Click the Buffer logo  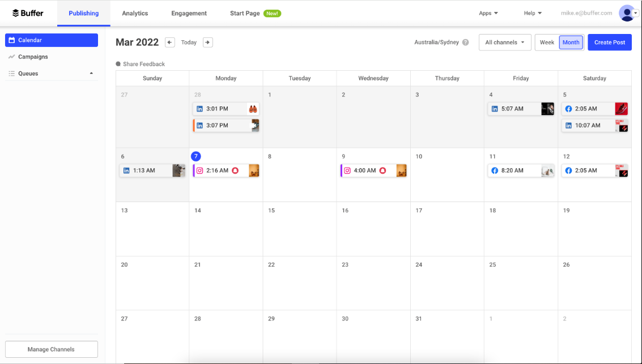27,13
